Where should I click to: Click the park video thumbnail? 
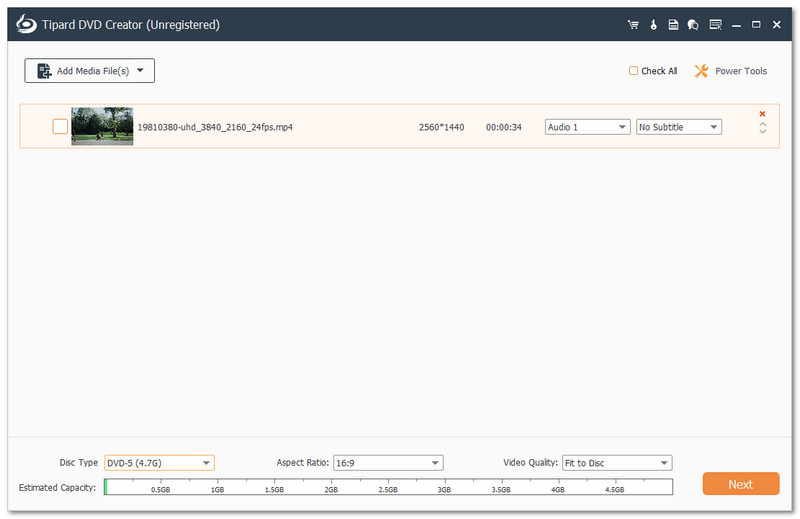click(x=102, y=126)
